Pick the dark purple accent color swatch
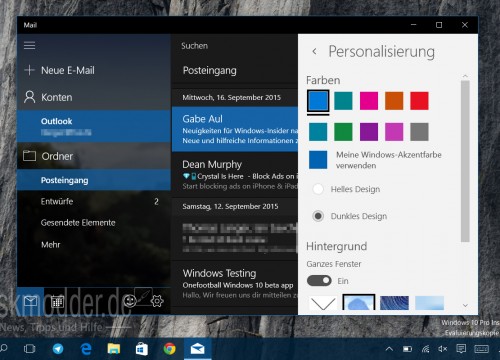The height and width of the screenshot is (360, 500). 369,132
